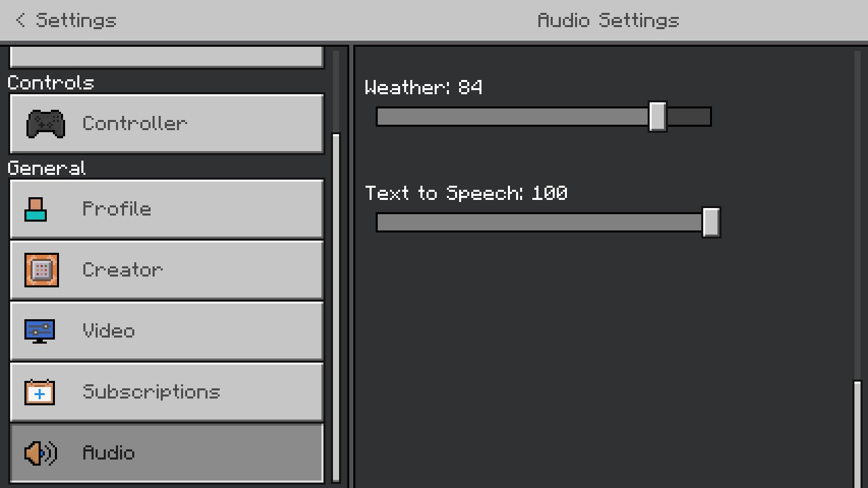
Task: Click the Audio speaker icon
Action: coord(41,453)
